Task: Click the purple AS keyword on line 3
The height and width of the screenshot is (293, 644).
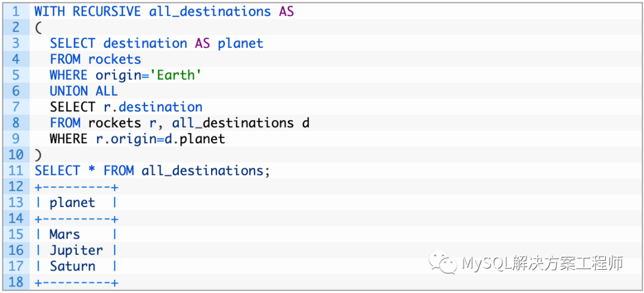Action: (202, 44)
